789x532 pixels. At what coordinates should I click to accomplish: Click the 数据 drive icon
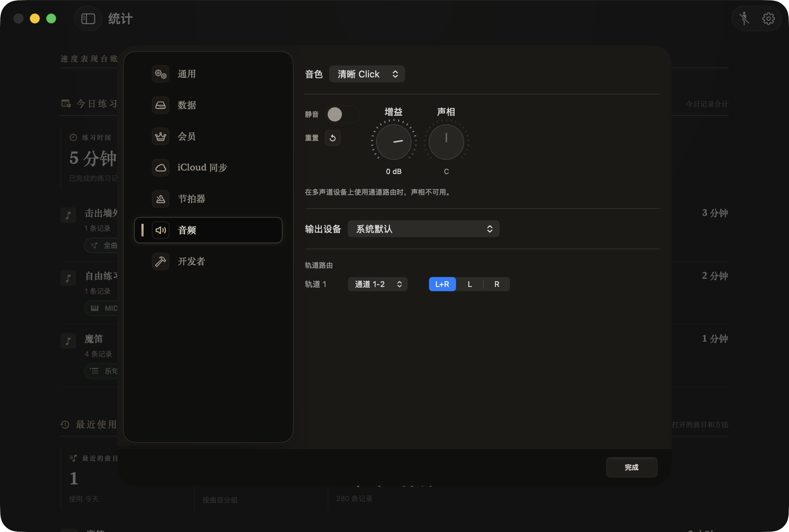(x=161, y=105)
